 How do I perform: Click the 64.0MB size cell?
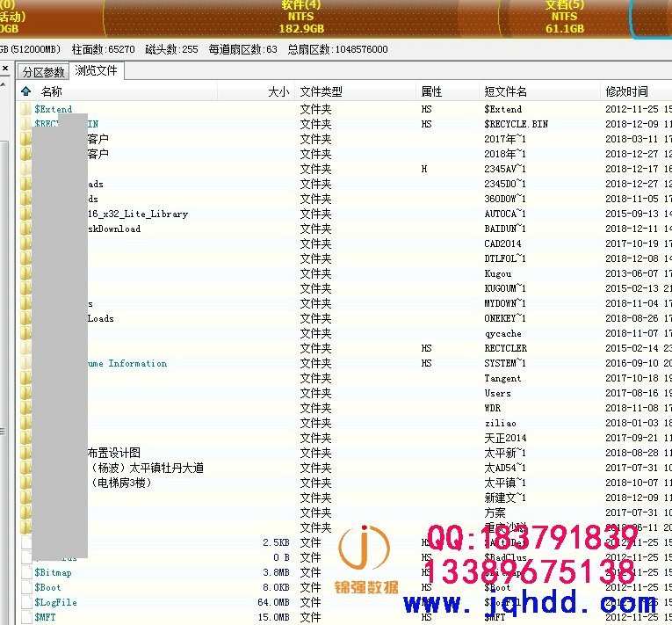[273, 602]
